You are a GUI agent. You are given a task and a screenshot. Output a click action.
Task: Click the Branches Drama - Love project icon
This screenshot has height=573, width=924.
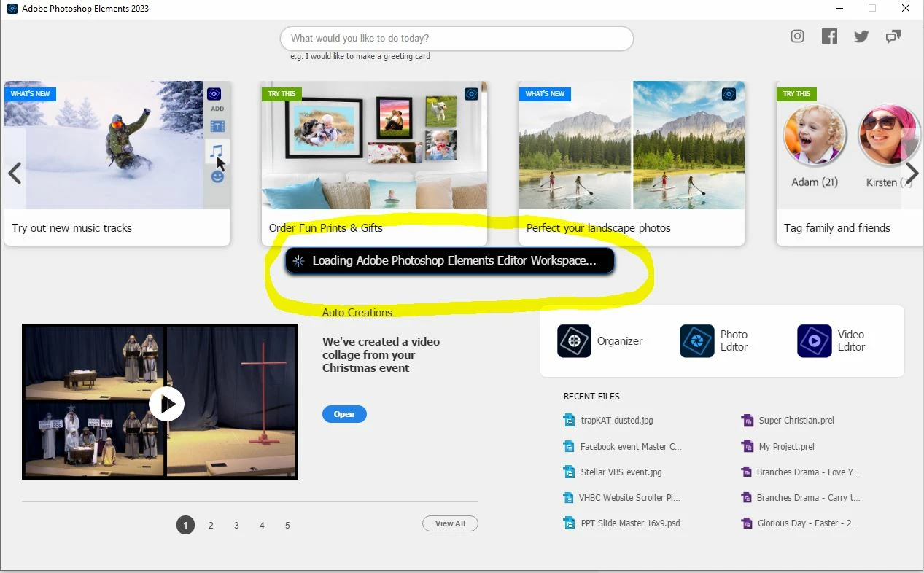coord(747,472)
